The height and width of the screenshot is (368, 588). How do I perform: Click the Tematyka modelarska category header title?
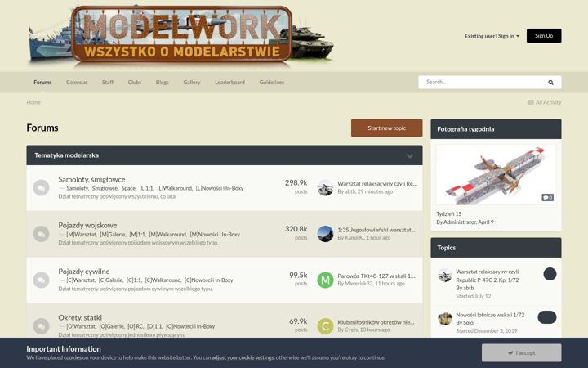point(67,155)
